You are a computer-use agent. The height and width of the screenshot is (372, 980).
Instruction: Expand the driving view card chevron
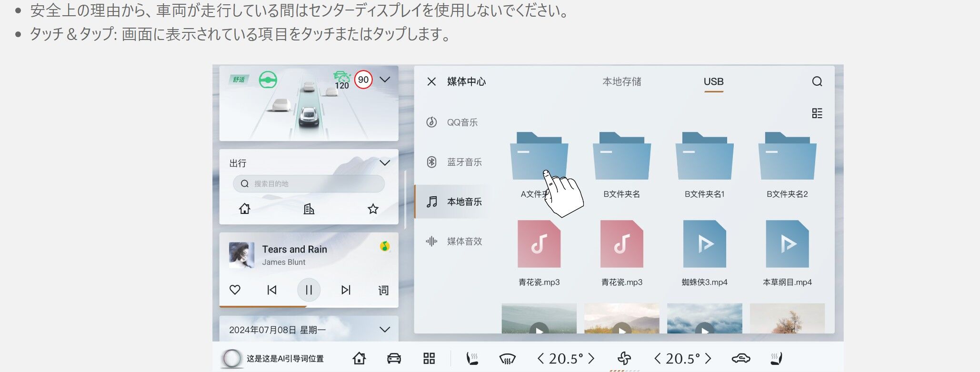point(385,80)
